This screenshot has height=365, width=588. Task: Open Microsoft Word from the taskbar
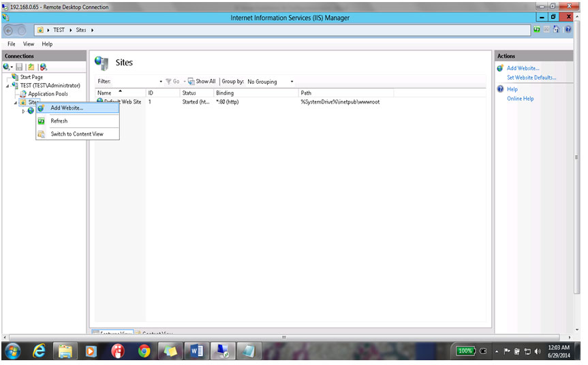[x=196, y=351]
